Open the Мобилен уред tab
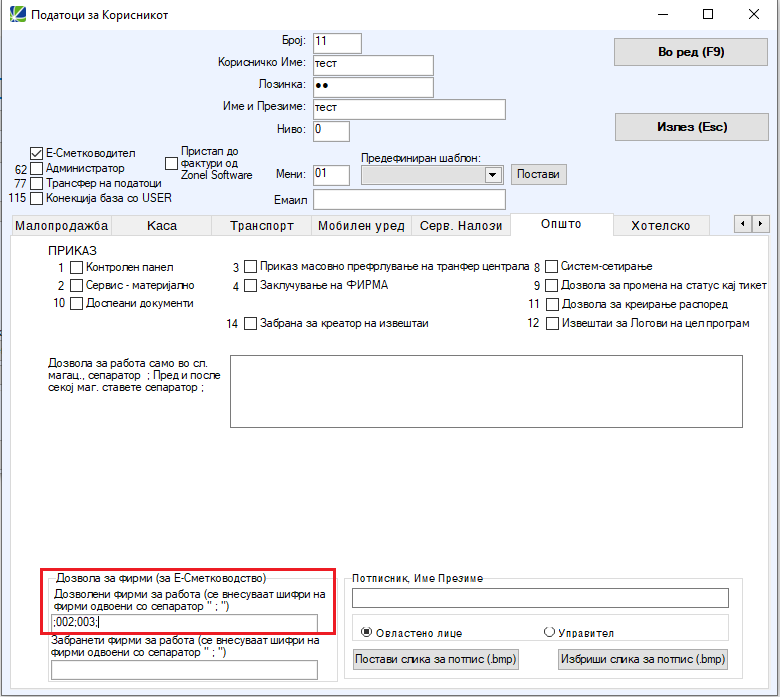 (x=361, y=226)
